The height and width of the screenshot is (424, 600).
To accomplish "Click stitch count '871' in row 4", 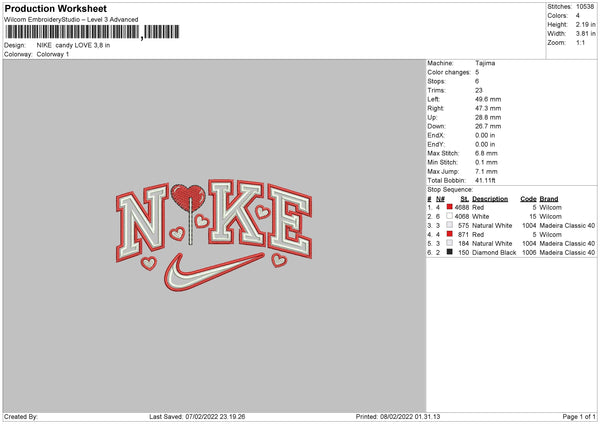I will (463, 235).
